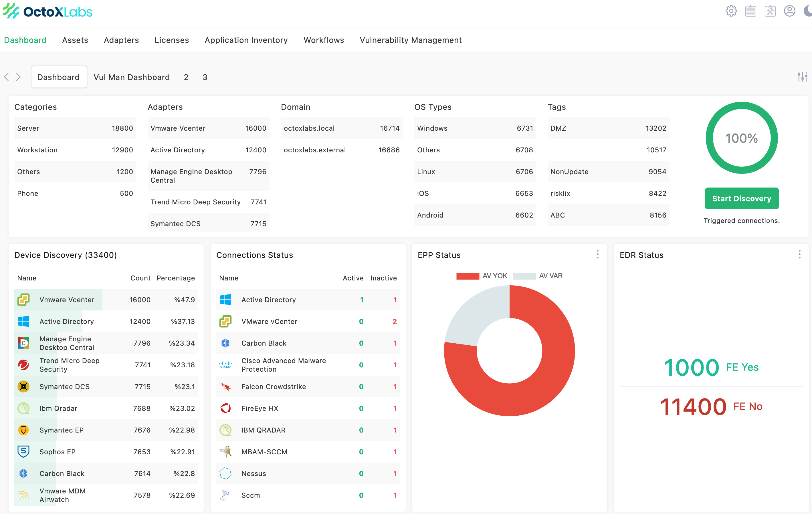Image resolution: width=812 pixels, height=514 pixels.
Task: Open the settings gear icon
Action: click(731, 11)
